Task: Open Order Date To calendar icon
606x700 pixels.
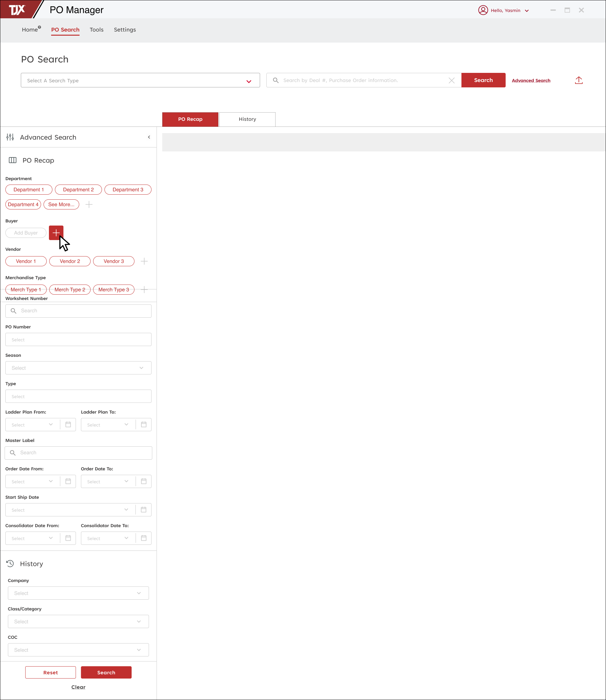Action: point(144,481)
